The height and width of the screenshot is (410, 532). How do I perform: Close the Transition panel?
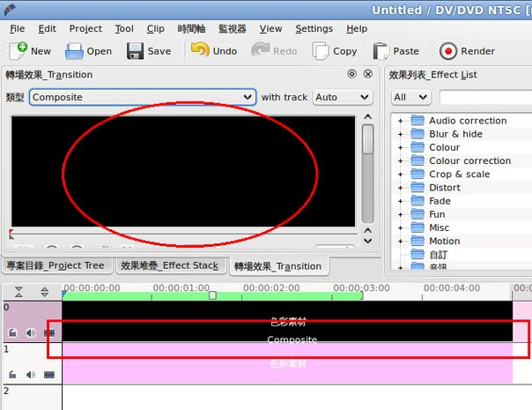tap(368, 74)
